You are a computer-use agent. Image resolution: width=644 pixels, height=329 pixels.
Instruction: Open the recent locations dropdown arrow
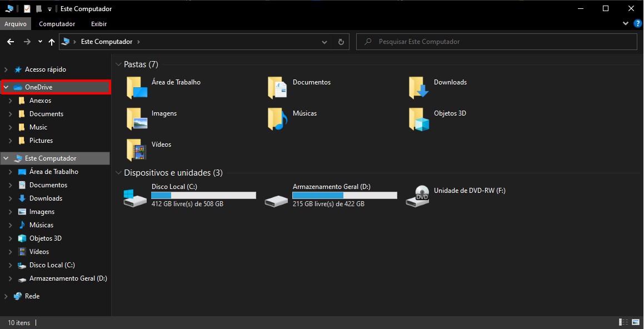click(x=40, y=42)
